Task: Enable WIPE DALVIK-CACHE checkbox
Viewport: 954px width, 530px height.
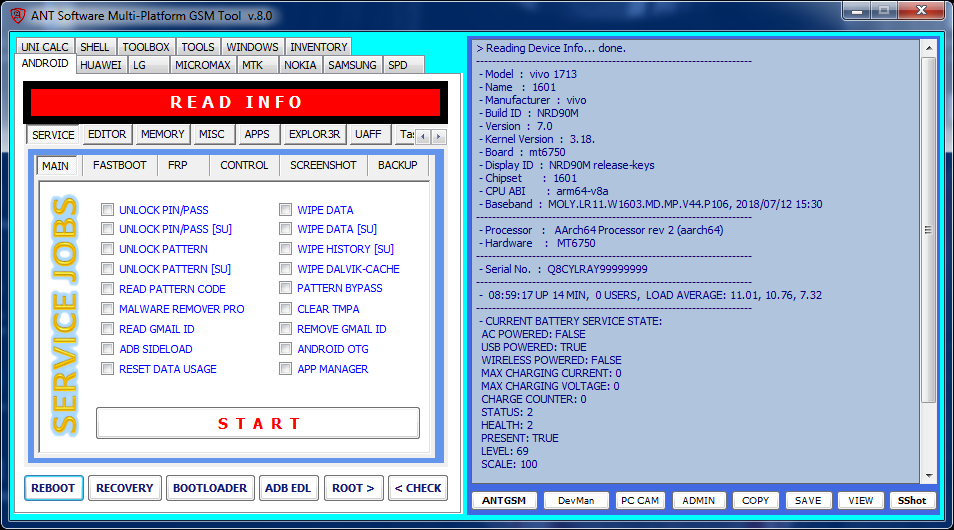Action: click(x=285, y=268)
